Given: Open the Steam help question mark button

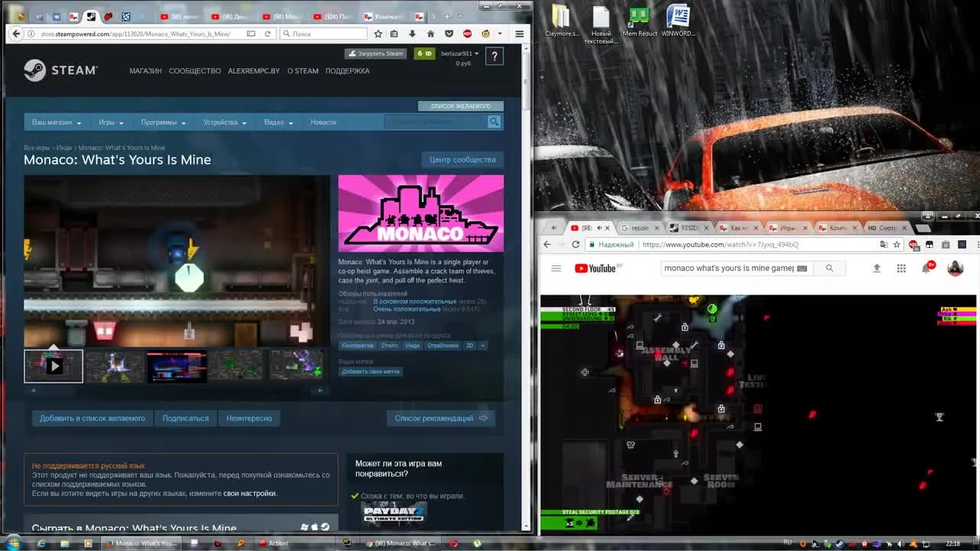Looking at the screenshot, I should pos(495,56).
